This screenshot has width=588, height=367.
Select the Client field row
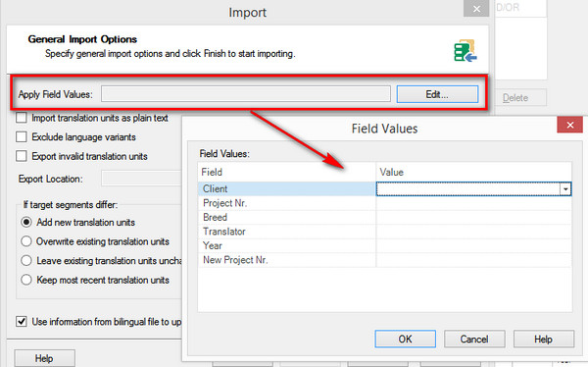tap(287, 188)
